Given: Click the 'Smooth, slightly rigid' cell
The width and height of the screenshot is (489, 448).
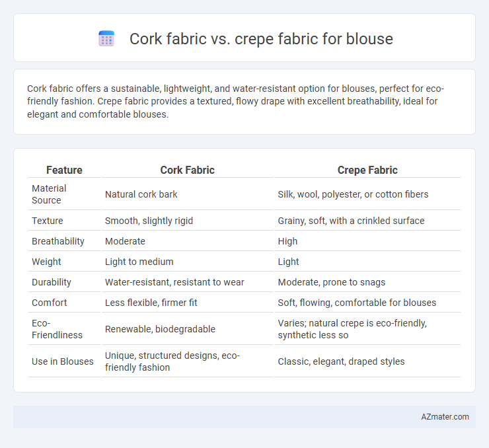Looking at the screenshot, I should coord(149,221).
